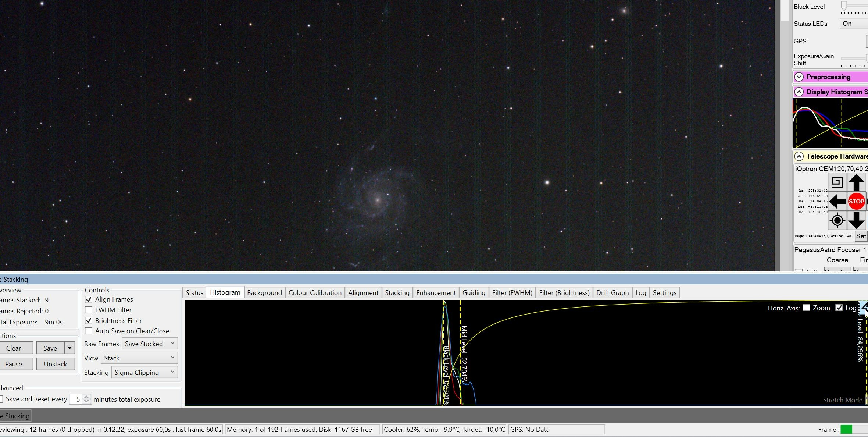This screenshot has height=437, width=868.
Task: Click the Unstack button
Action: click(x=56, y=364)
